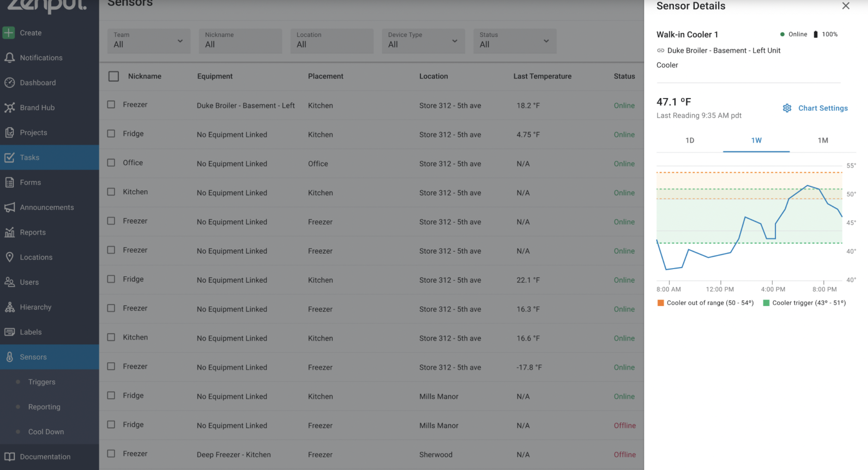Click the Status column header
This screenshot has width=868, height=470.
[624, 76]
